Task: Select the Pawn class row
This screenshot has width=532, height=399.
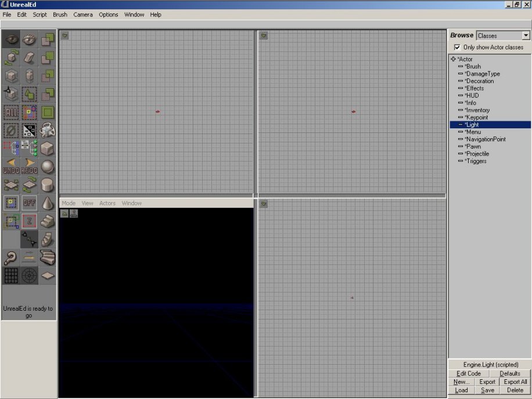Action: 490,146
